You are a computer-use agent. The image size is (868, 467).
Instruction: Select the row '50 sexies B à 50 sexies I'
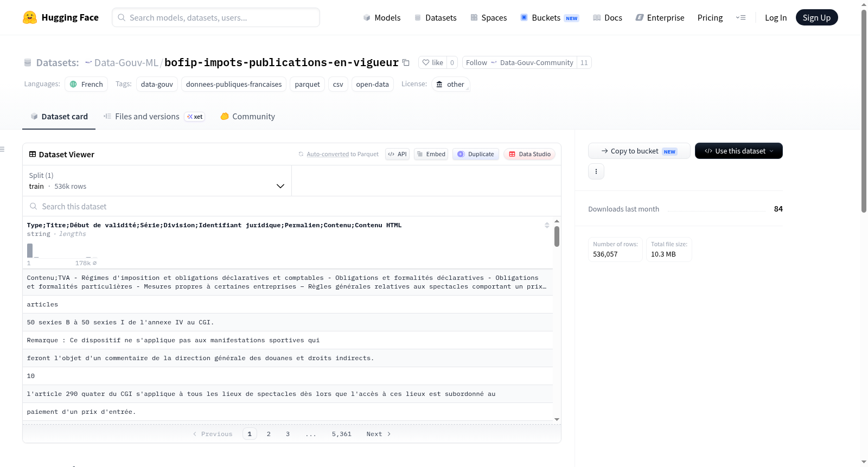pyautogui.click(x=288, y=322)
